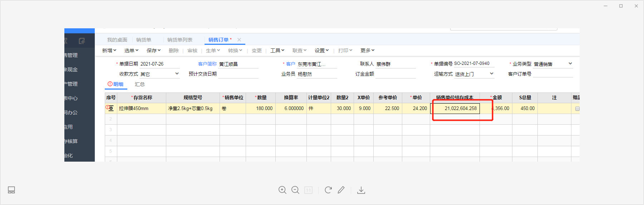The width and height of the screenshot is (644, 205).
Task: Open thumbnail panel icon at bottom left
Action: pos(11,190)
